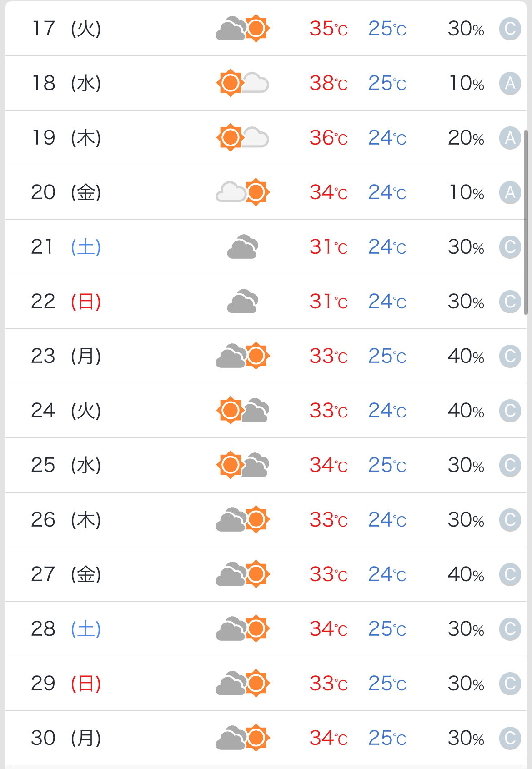
Task: Click the 40% rain chance on the 27th
Action: (x=466, y=574)
